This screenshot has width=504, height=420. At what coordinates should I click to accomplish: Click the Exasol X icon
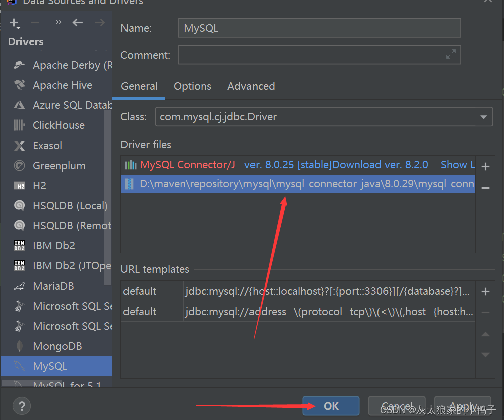[x=19, y=145]
